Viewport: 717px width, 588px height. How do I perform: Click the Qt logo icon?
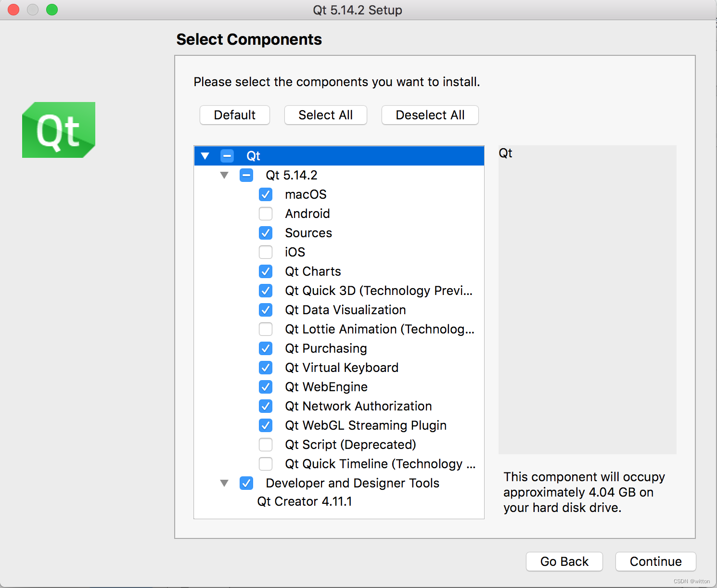[59, 130]
